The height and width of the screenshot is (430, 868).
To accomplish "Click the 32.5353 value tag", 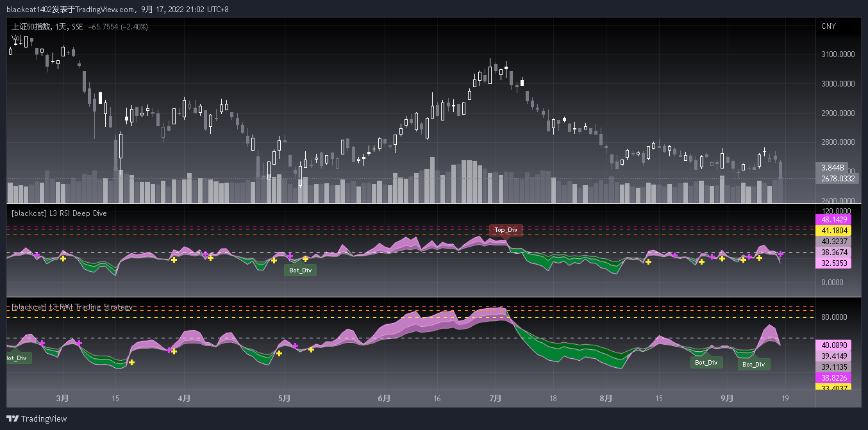I will [833, 263].
